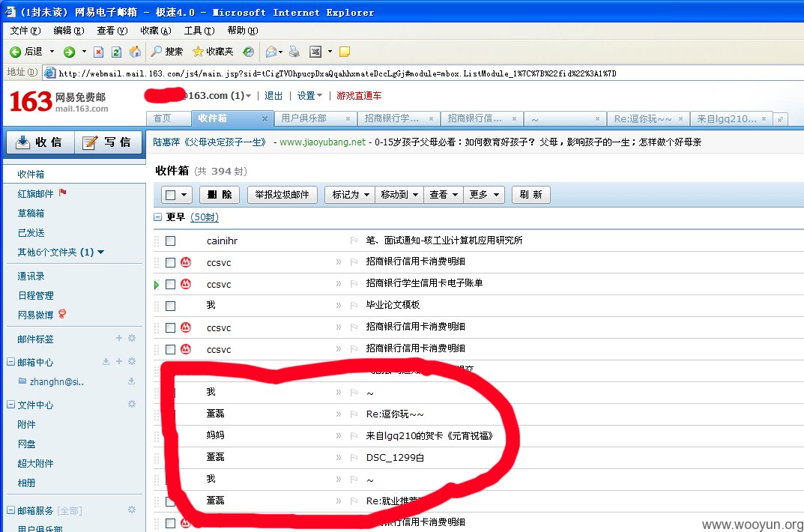Image resolution: width=804 pixels, height=532 pixels.
Task: Click the IE History icon
Action: pos(248,52)
